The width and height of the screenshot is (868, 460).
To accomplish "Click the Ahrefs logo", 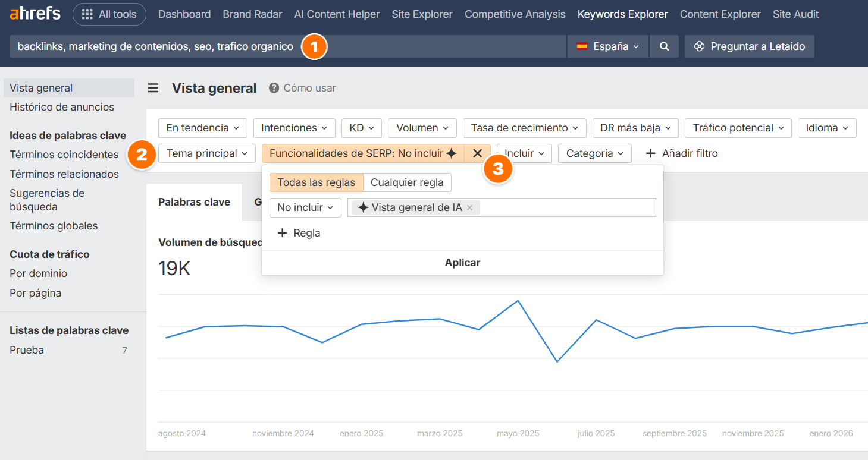I will (35, 14).
